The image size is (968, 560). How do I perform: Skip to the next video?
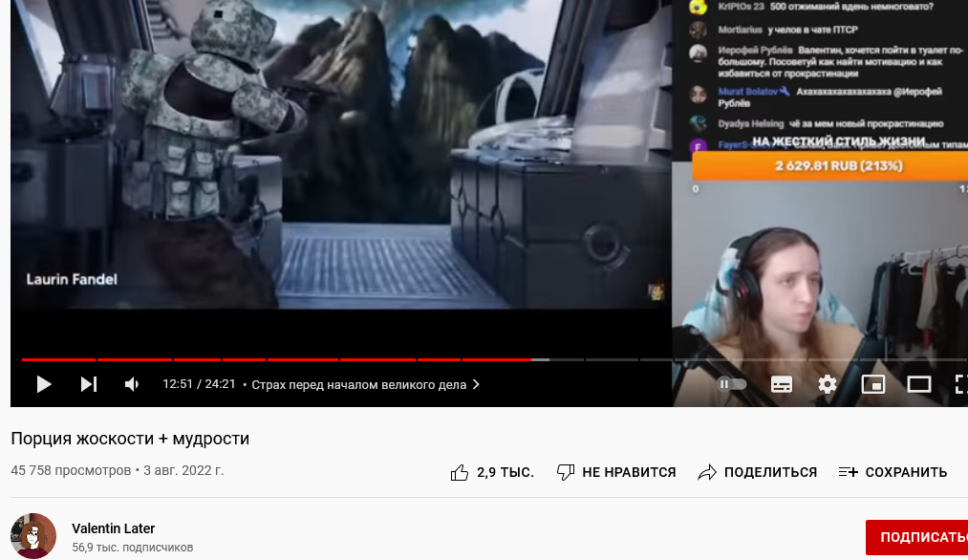pos(89,385)
